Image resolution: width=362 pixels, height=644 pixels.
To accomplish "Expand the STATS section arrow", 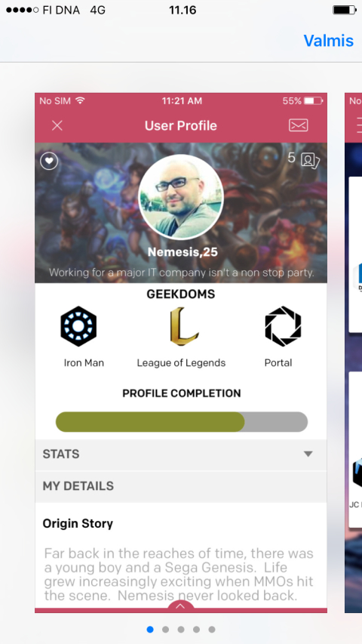I will pos(308,454).
